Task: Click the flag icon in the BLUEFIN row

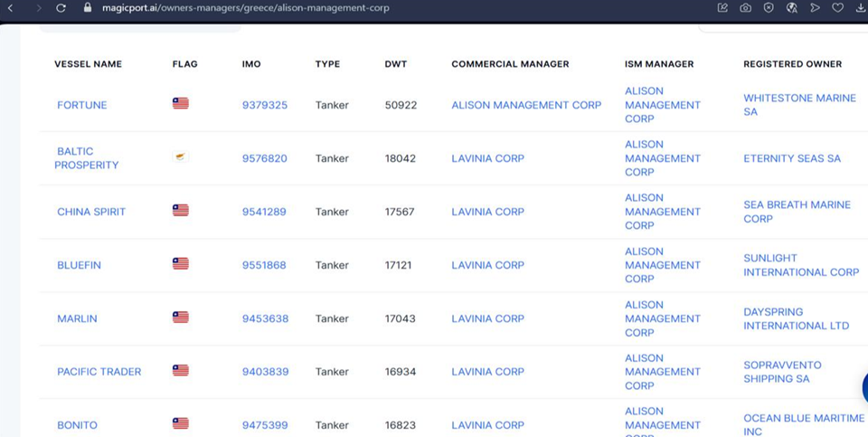Action: (181, 263)
